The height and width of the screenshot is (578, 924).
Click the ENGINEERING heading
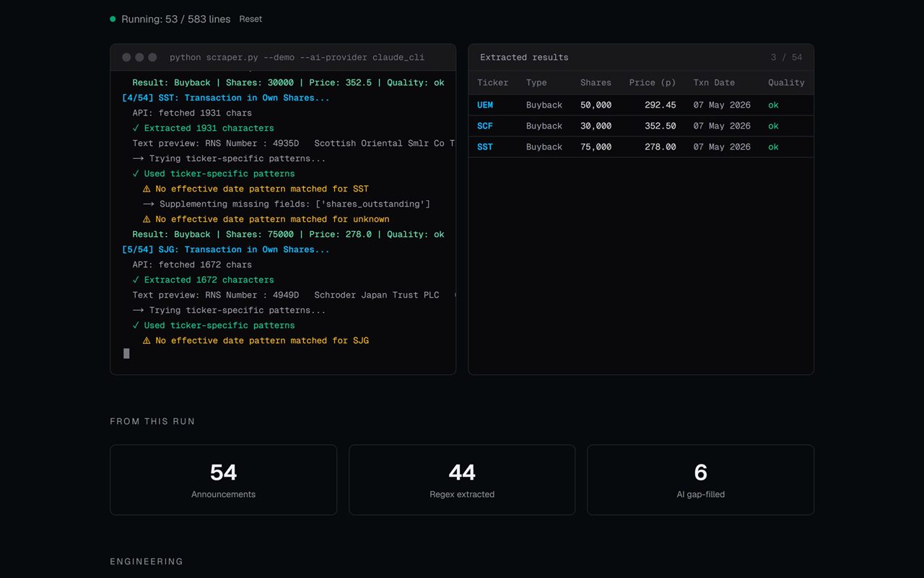(147, 561)
